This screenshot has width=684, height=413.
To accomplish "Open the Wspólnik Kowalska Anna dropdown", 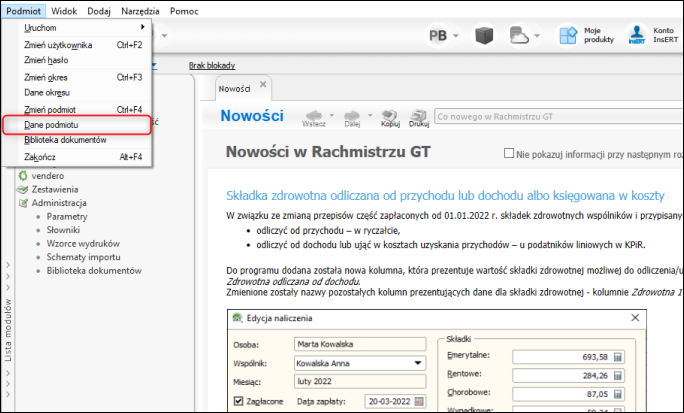I will (x=417, y=363).
